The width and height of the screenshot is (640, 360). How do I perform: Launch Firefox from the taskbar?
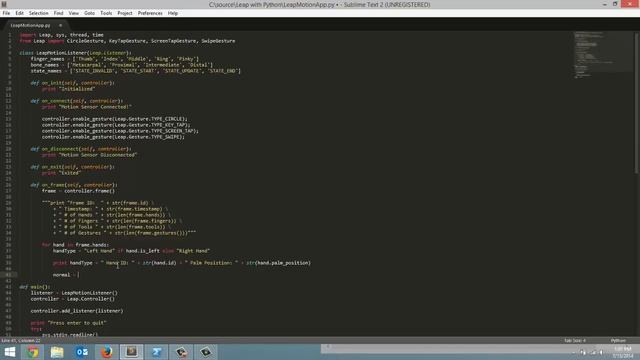click(x=107, y=352)
